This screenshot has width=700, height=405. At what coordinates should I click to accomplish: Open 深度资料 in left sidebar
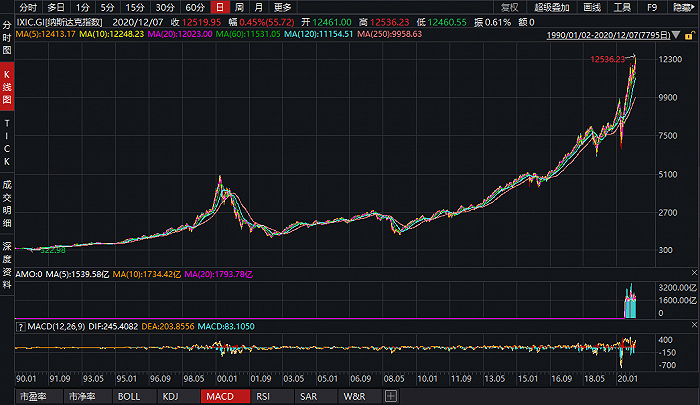coord(7,265)
